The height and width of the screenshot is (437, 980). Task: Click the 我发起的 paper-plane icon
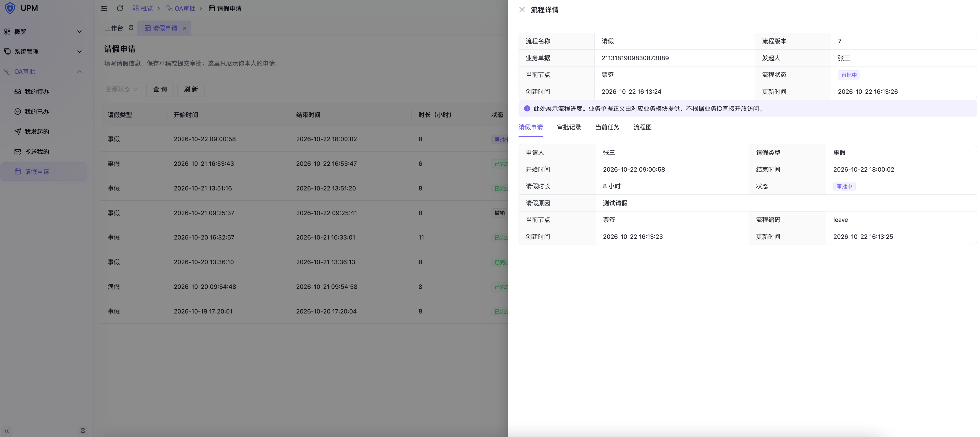[17, 131]
